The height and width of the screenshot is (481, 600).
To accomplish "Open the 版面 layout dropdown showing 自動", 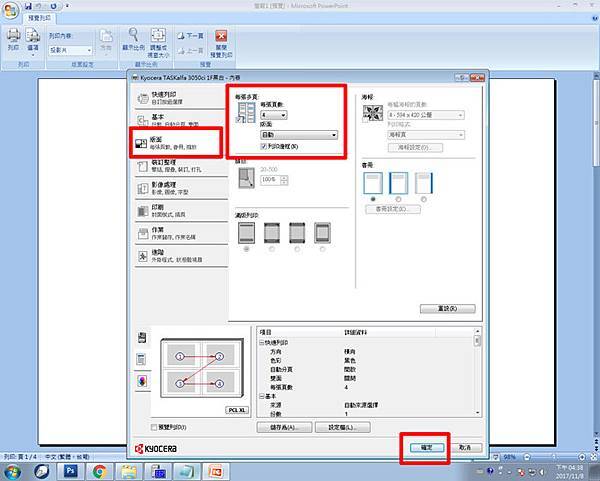I will pyautogui.click(x=299, y=135).
